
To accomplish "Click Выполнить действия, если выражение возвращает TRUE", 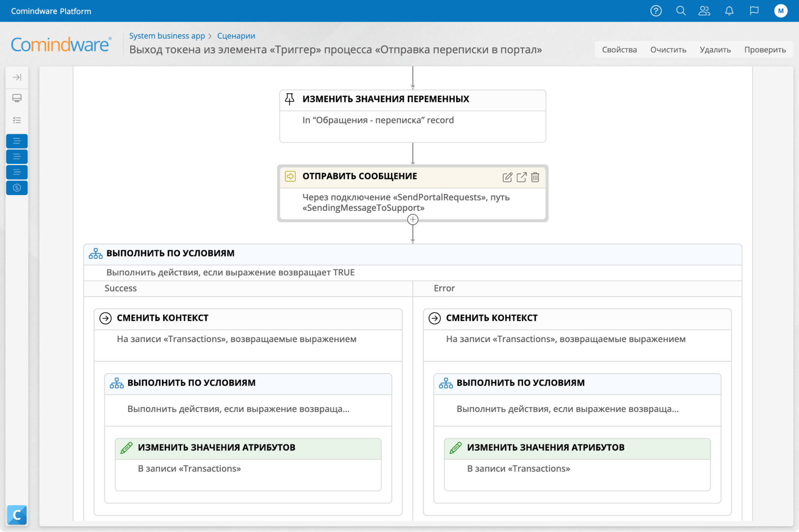I will point(230,273).
